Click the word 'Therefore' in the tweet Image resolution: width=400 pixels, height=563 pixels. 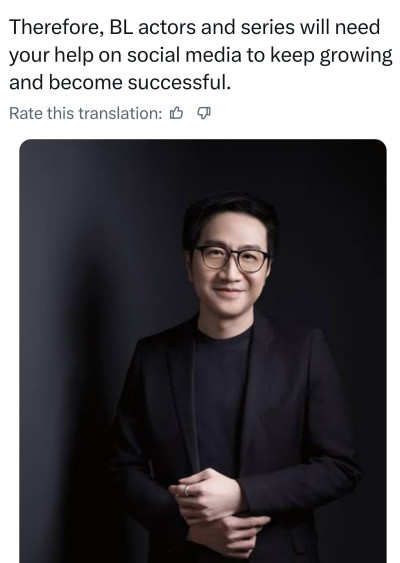[x=56, y=27]
